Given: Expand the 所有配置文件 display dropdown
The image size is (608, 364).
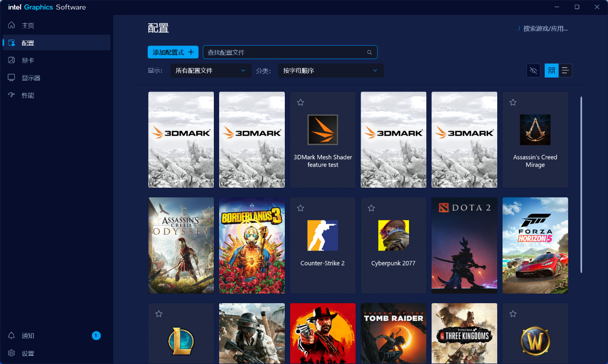Looking at the screenshot, I should point(211,70).
